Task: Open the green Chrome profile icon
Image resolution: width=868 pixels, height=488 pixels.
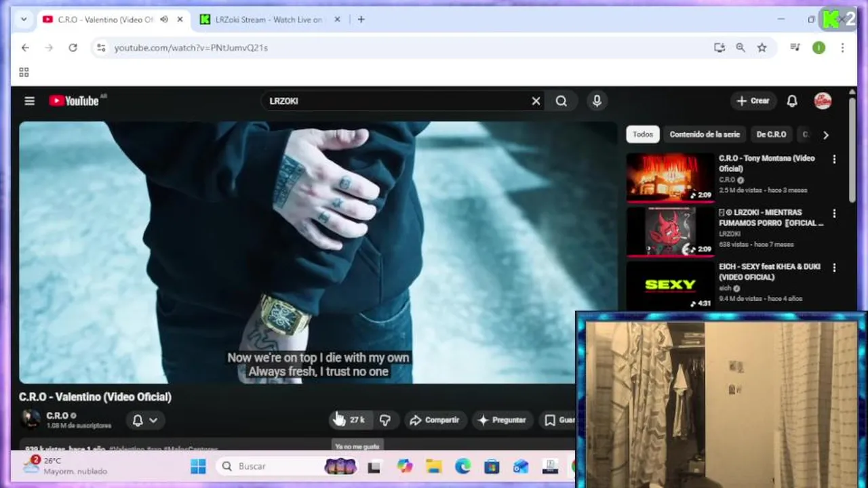Action: pyautogui.click(x=819, y=47)
